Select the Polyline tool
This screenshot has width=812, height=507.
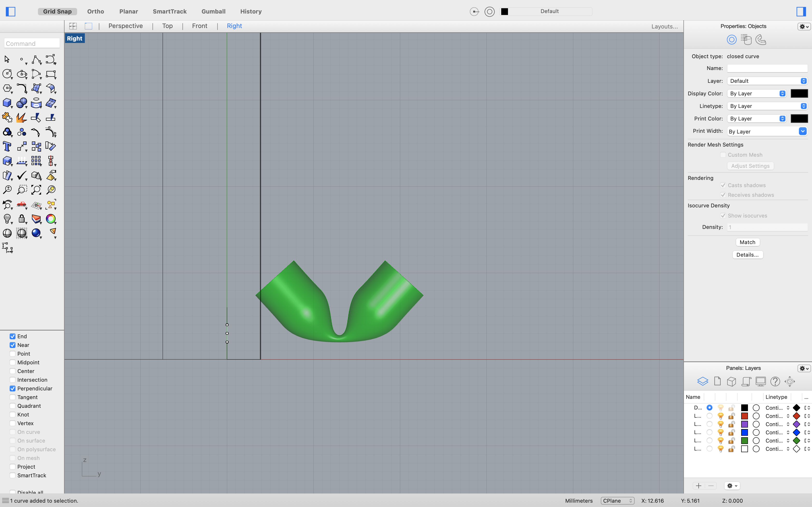(36, 59)
